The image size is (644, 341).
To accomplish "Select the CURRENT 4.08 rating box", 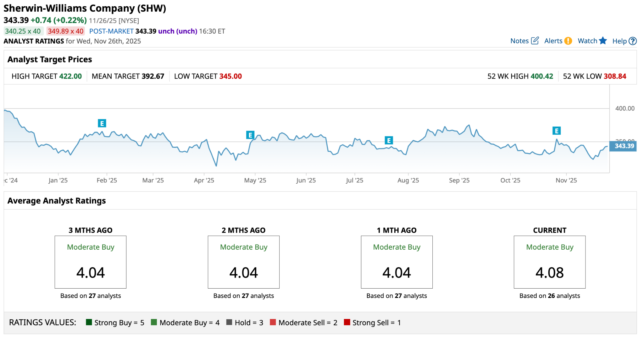I will tap(549, 262).
